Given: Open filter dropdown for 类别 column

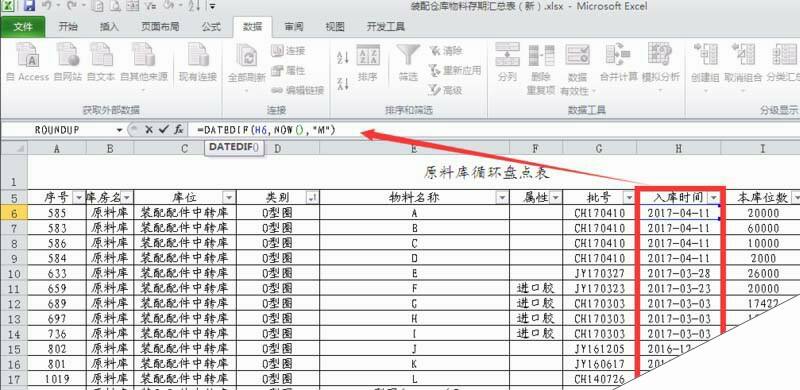Looking at the screenshot, I should click(x=311, y=198).
